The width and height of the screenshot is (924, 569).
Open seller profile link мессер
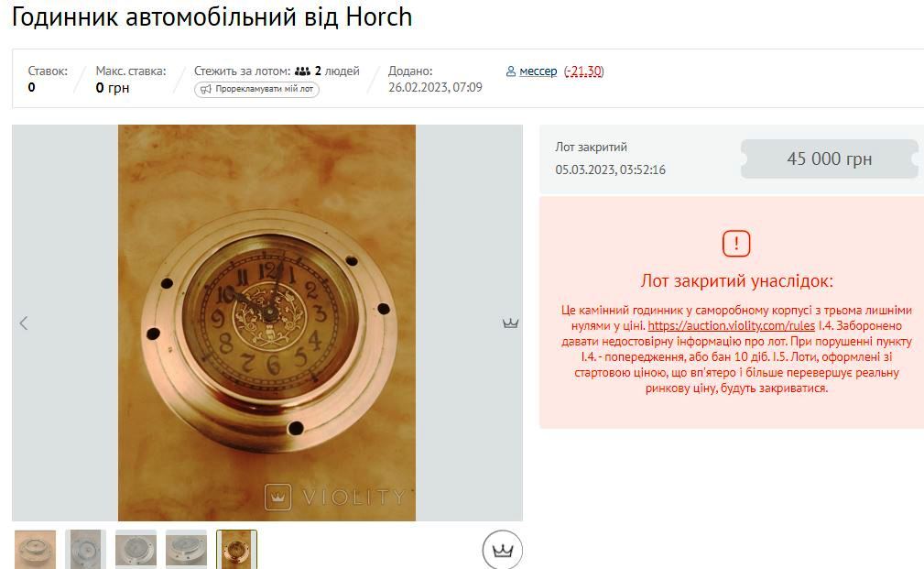coord(538,71)
